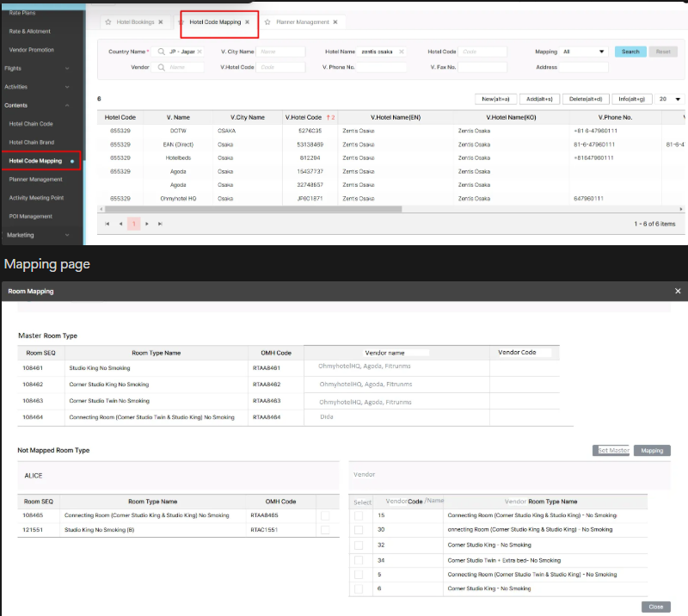Tick the checkbox for vendor code 34
Image resolution: width=688 pixels, height=616 pixels.
pyautogui.click(x=359, y=559)
